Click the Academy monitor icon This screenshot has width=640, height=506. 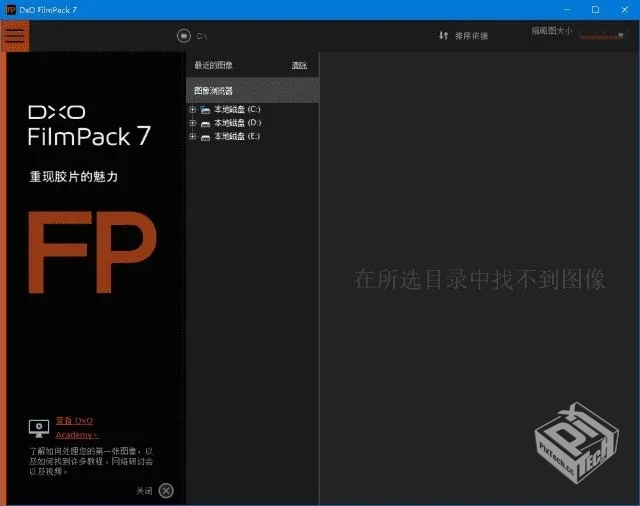[39, 428]
